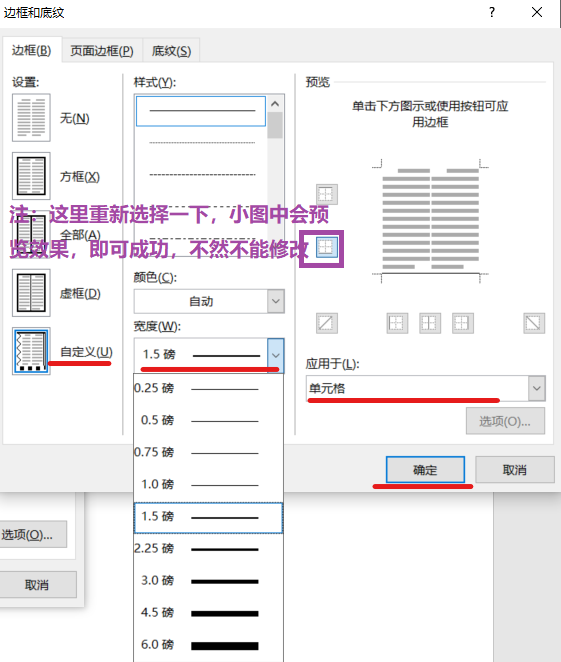
Task: Select the dashed line style below dotted style
Action: (201, 174)
